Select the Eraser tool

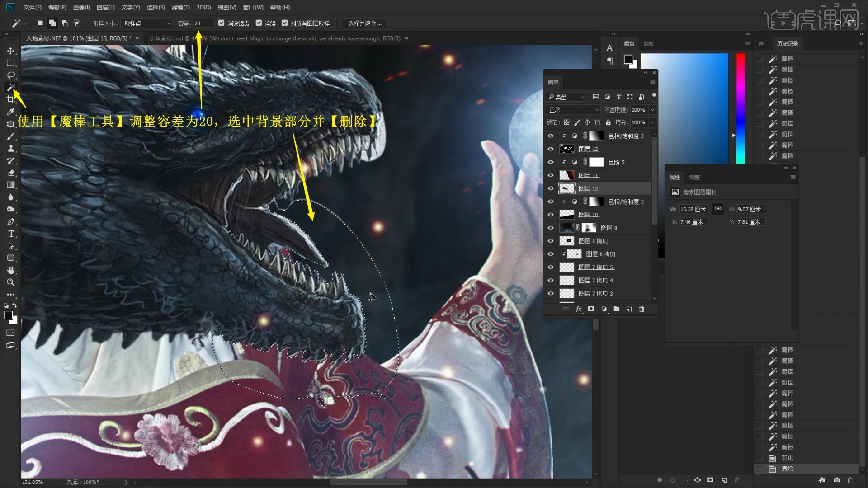[x=11, y=173]
